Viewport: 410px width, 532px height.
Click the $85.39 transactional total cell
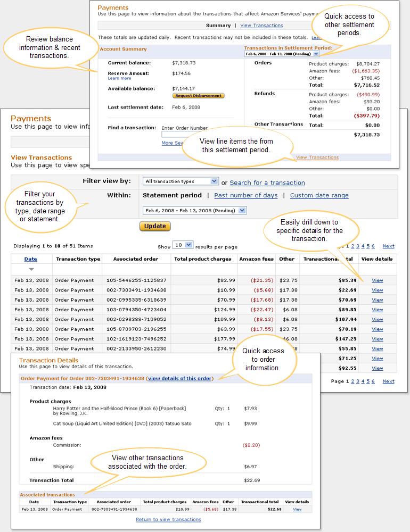[x=348, y=280]
